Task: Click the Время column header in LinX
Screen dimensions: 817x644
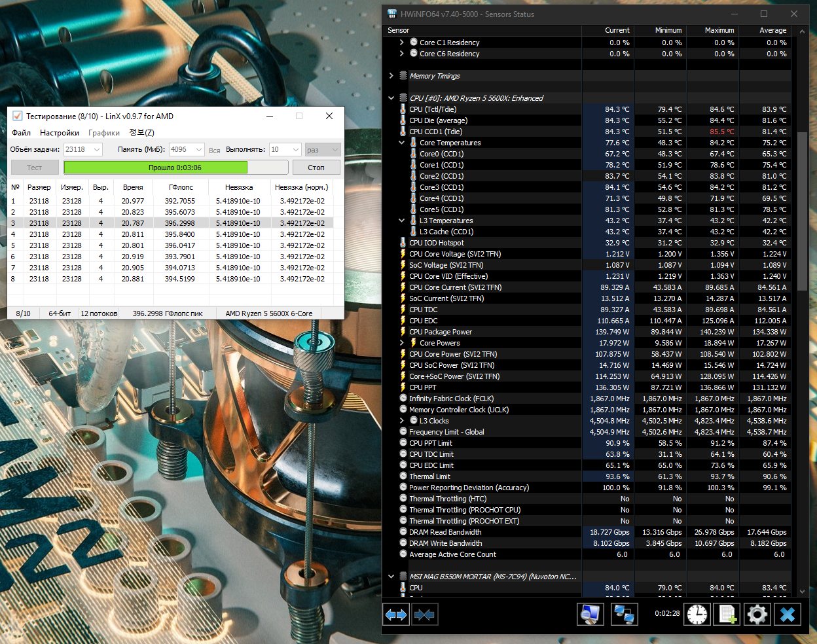Action: pyautogui.click(x=133, y=187)
